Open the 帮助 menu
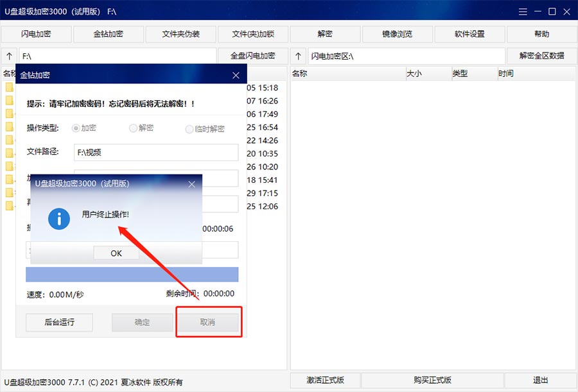The image size is (578, 392). point(541,34)
